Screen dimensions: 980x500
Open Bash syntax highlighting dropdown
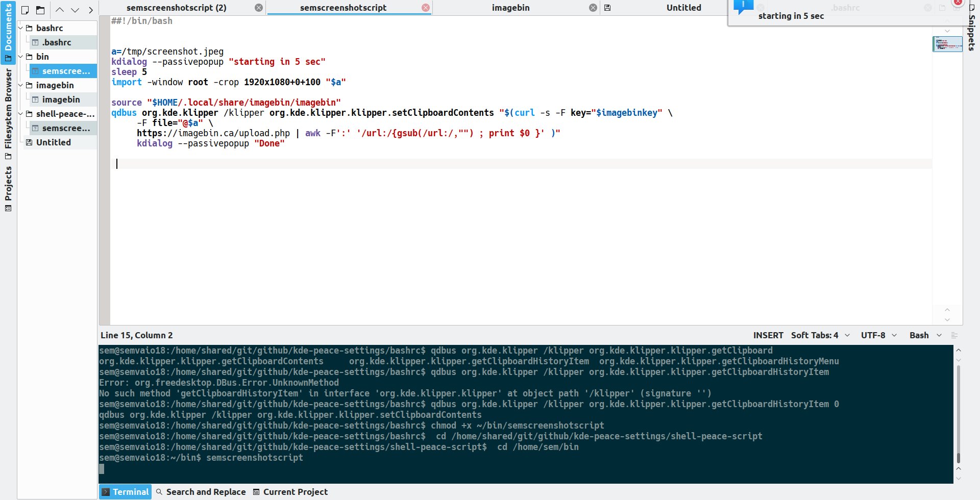[925, 335]
